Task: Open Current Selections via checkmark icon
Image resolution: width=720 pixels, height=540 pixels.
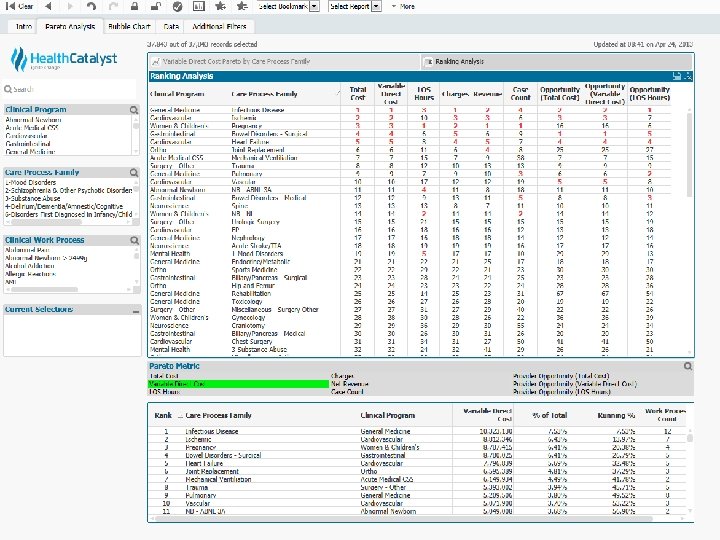Action: [178, 6]
